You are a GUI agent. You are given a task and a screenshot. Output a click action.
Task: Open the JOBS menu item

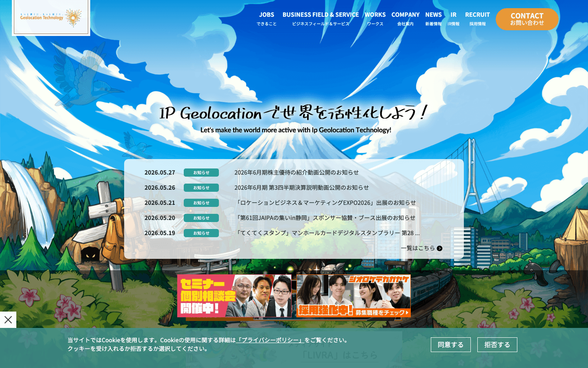pyautogui.click(x=267, y=19)
